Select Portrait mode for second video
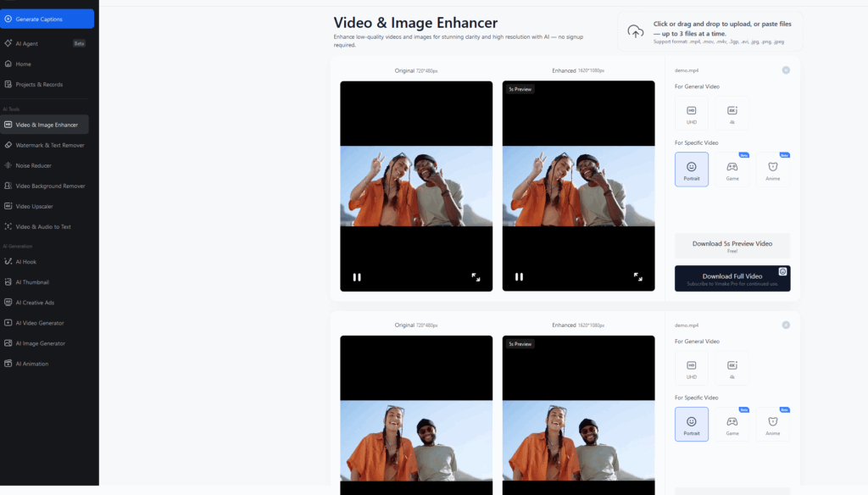The image size is (868, 495). click(x=692, y=424)
